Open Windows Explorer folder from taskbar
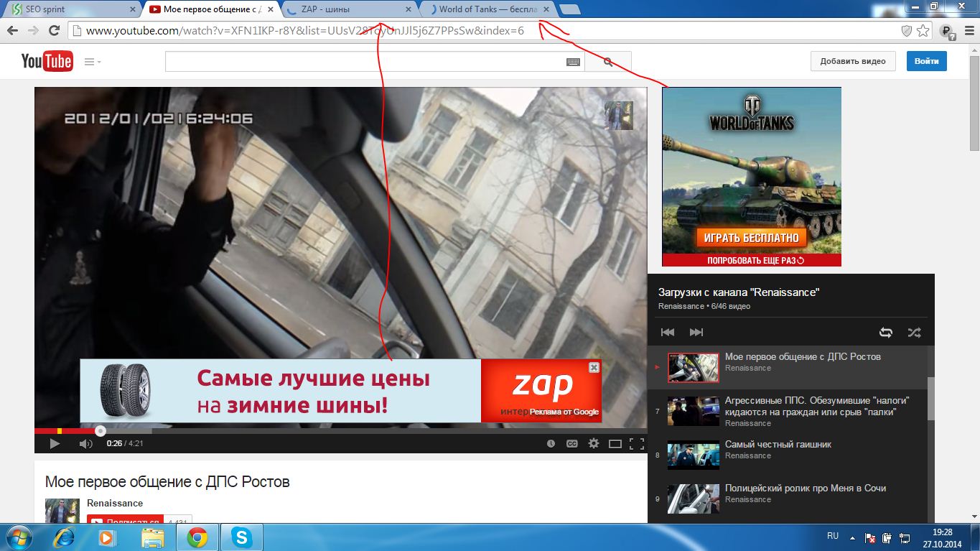980x551 pixels. click(152, 537)
